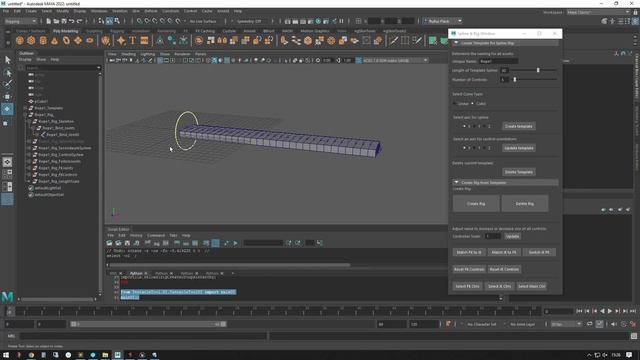640x360 pixels.
Task: Open the Rigging menu set dropdown
Action: (x=20, y=21)
